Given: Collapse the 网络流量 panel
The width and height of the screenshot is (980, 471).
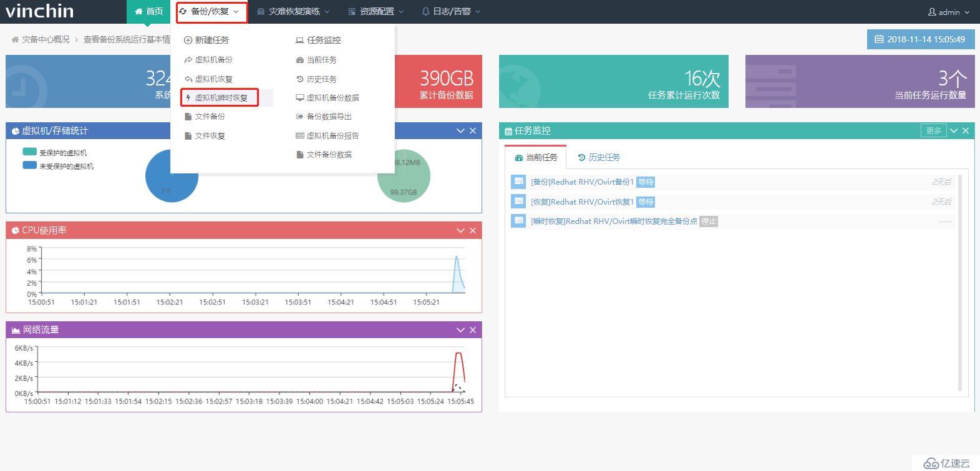Looking at the screenshot, I should click(x=460, y=329).
